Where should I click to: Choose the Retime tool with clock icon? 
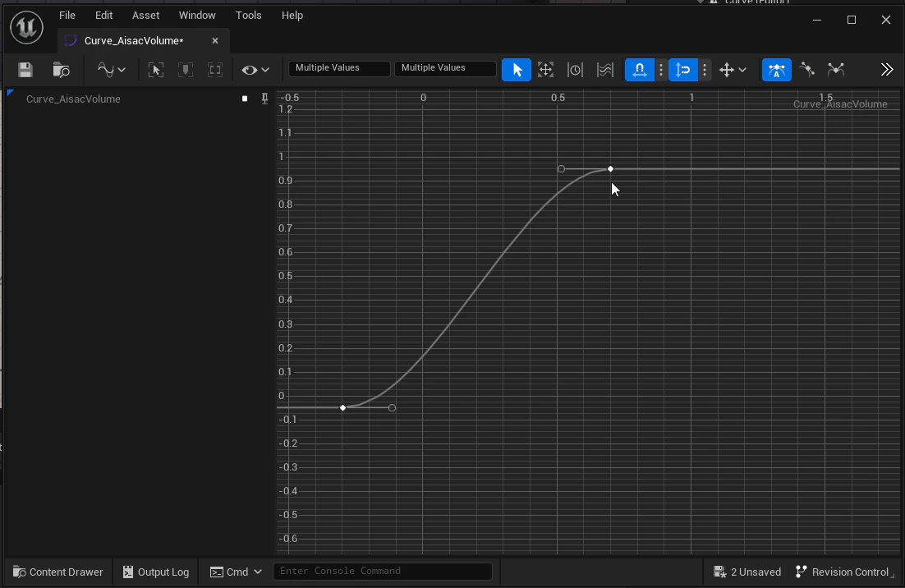point(575,70)
